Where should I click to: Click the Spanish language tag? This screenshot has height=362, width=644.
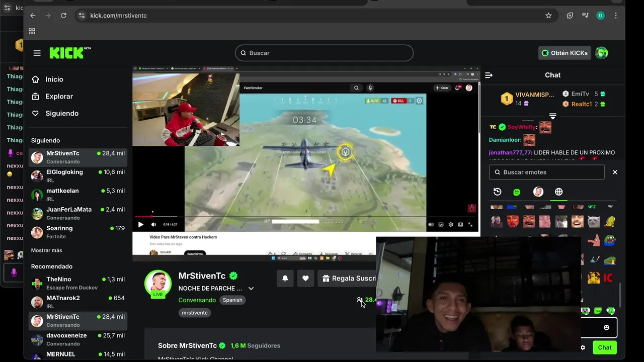(x=232, y=300)
